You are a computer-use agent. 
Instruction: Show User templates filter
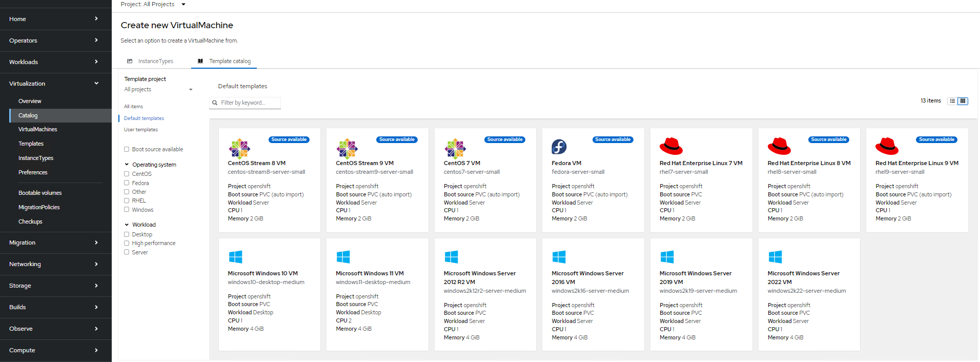[x=141, y=130]
